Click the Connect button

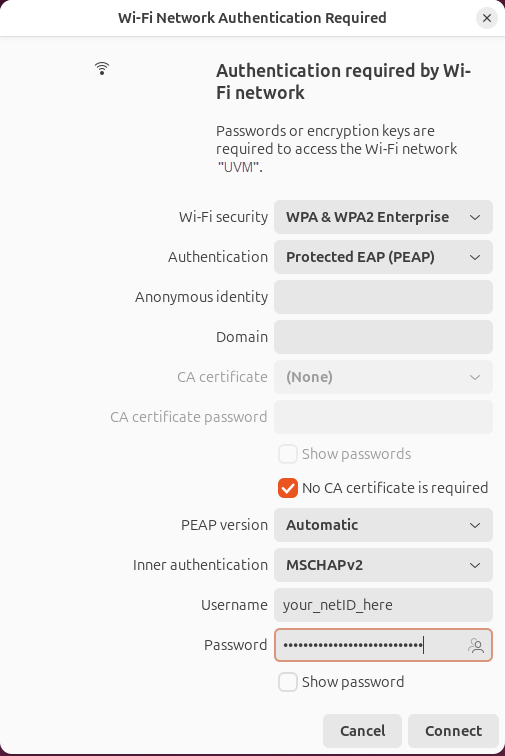(x=453, y=731)
